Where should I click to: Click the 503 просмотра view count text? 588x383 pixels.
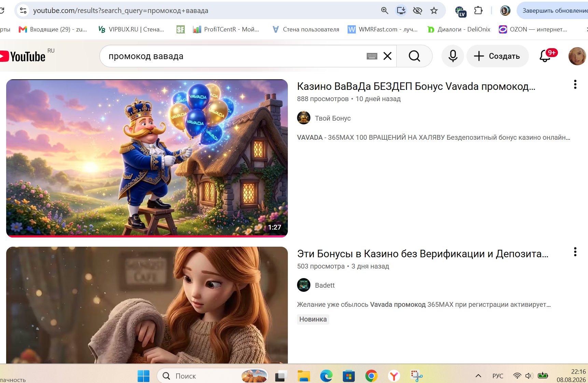[321, 266]
